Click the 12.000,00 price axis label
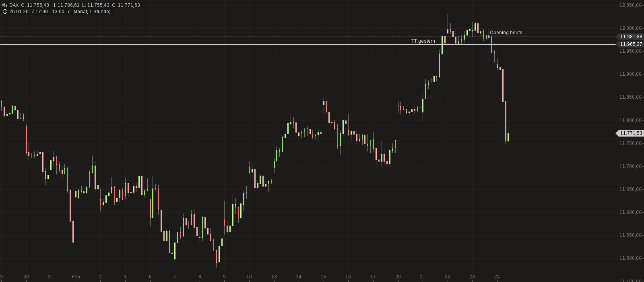 [x=630, y=28]
